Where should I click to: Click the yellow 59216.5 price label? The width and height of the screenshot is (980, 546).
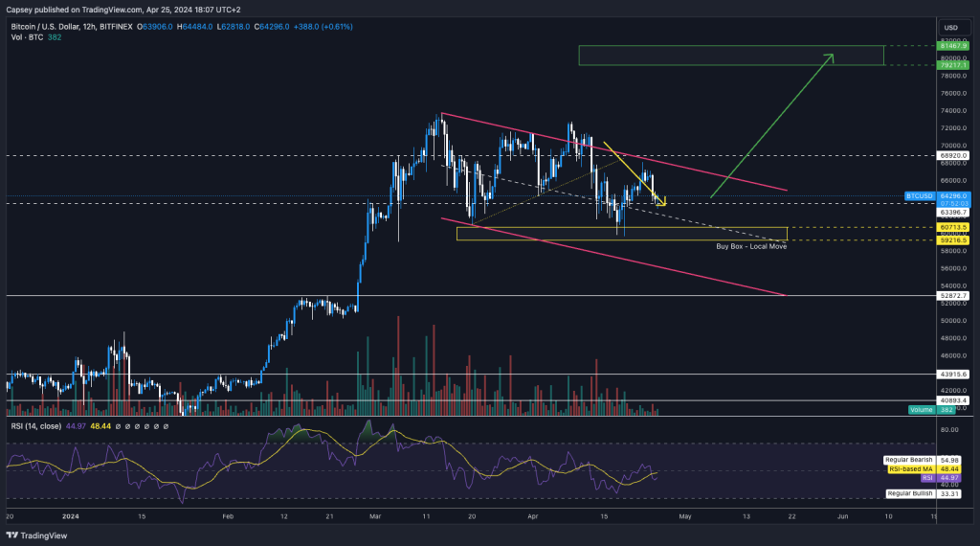(953, 240)
